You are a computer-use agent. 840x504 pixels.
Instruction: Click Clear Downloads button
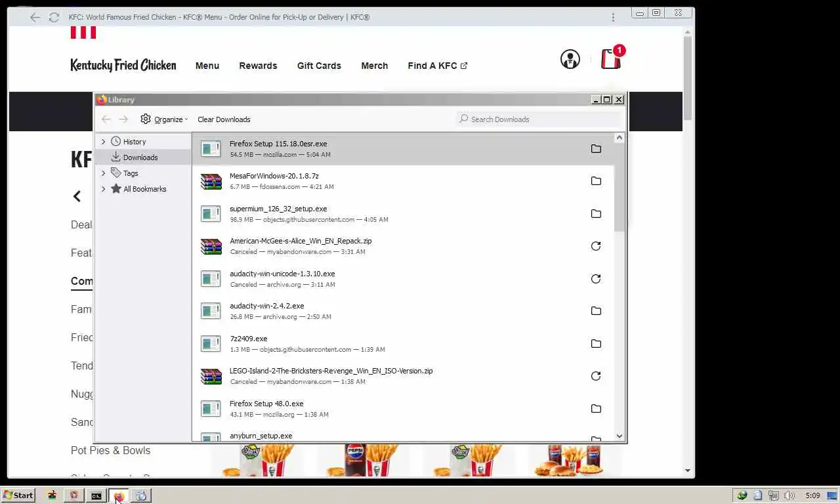click(x=224, y=119)
